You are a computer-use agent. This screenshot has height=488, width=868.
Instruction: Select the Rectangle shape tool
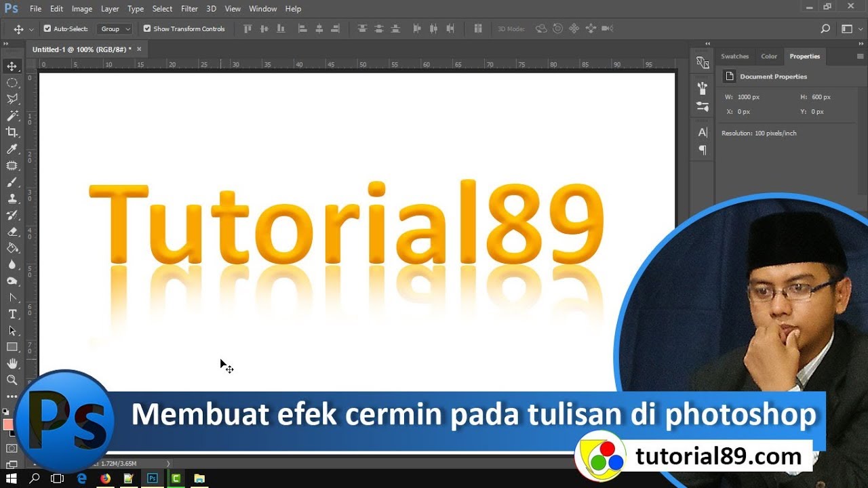(x=12, y=347)
